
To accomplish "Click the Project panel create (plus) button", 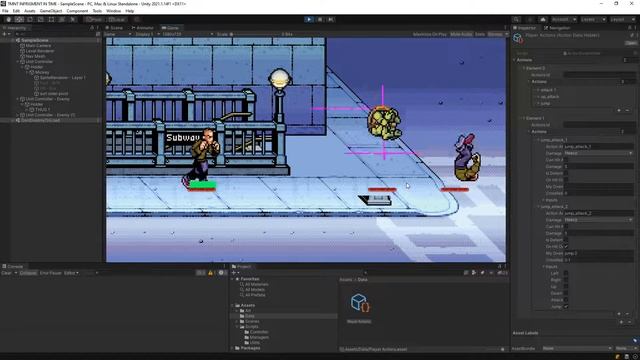I will [234, 273].
